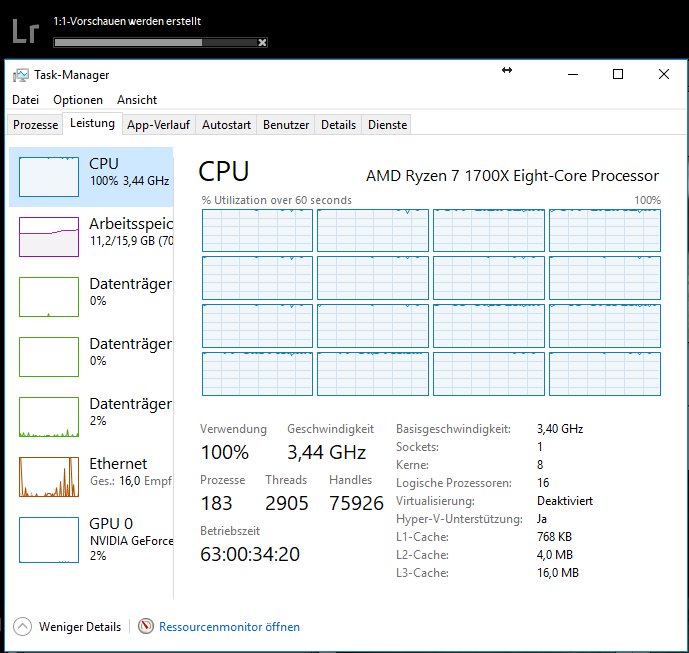Select GPU 0 NVIDIA GeForce entry
Image resolution: width=689 pixels, height=653 pixels.
(91, 540)
